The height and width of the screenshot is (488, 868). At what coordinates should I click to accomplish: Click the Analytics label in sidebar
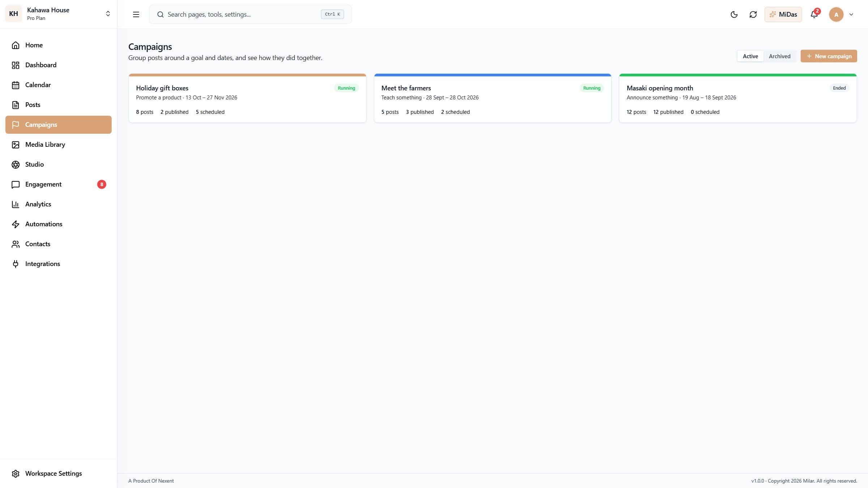(x=38, y=204)
